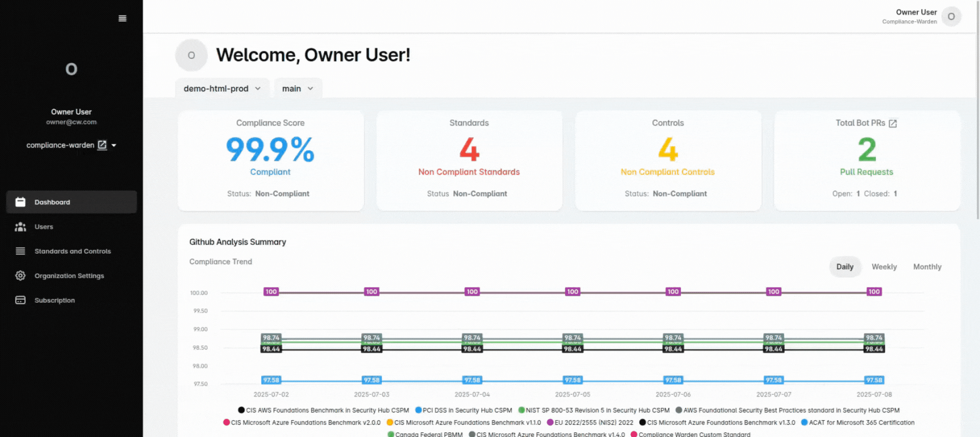Toggle EU 2022/2555 (NIS2) 2022 legend entry
The width and height of the screenshot is (980, 437).
click(x=590, y=423)
